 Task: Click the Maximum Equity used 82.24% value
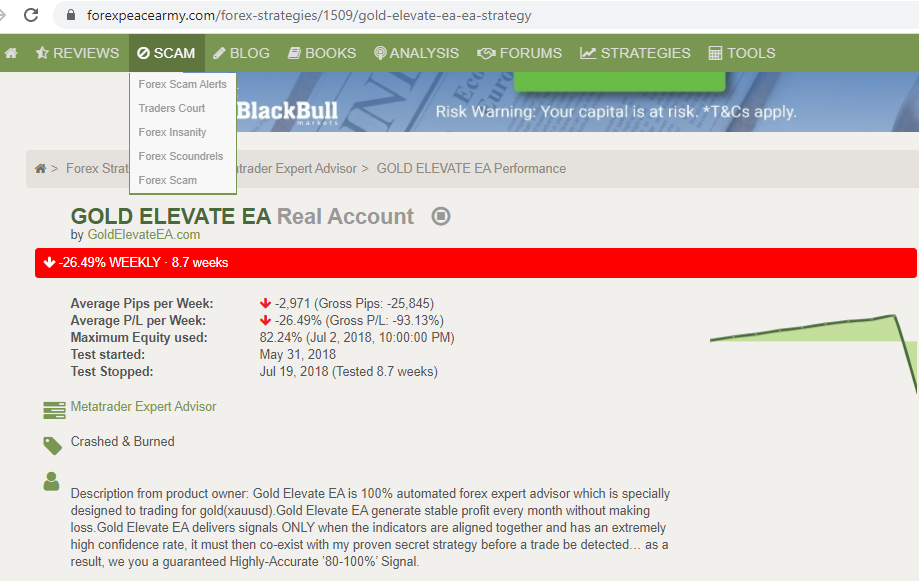pyautogui.click(x=357, y=338)
